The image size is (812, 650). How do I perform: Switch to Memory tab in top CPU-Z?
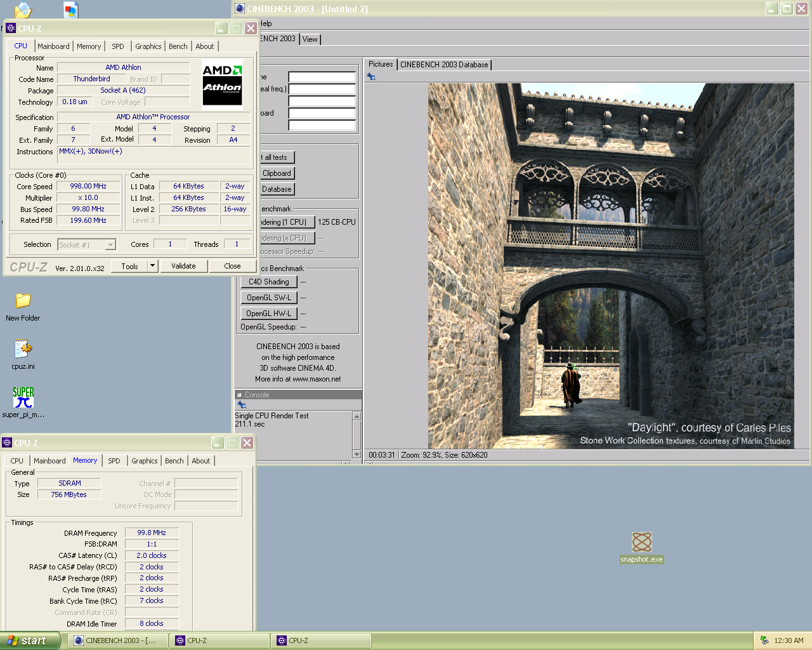tap(89, 46)
